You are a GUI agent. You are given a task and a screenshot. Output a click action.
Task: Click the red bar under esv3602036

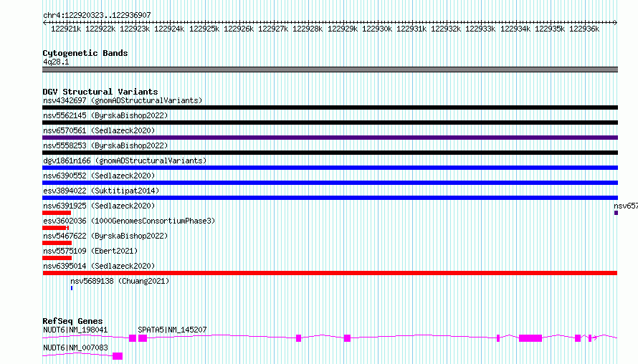[55, 228]
